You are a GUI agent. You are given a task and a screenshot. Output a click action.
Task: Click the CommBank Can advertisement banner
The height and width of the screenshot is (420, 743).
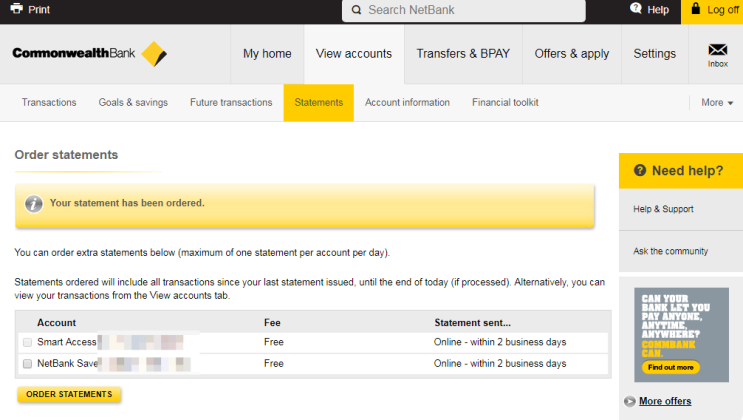click(681, 335)
